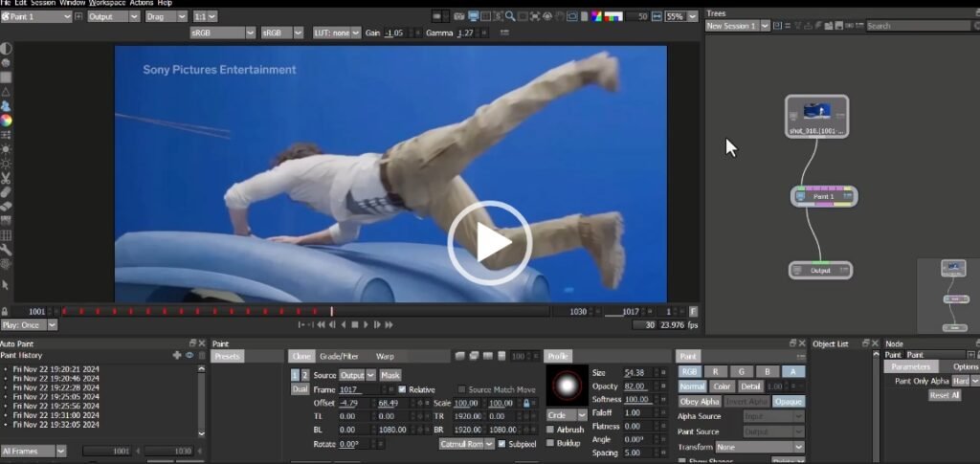Click the fit-width icon beside zoom percentage
The image size is (980, 464).
(657, 16)
